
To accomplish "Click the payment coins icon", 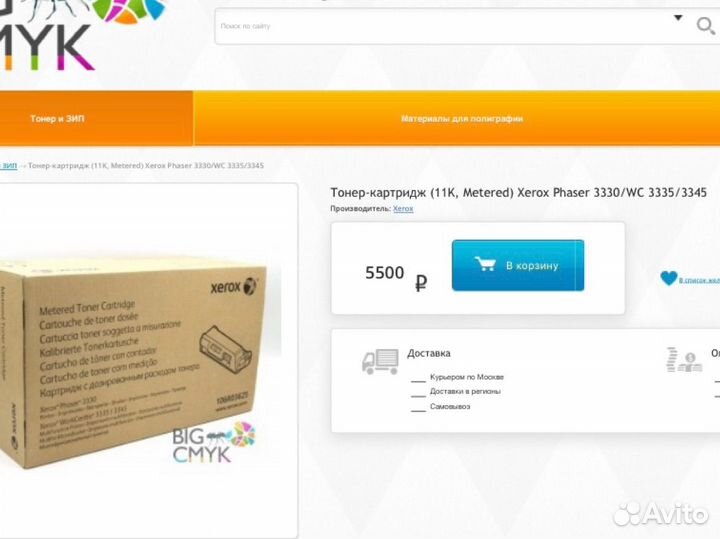I will tap(684, 360).
